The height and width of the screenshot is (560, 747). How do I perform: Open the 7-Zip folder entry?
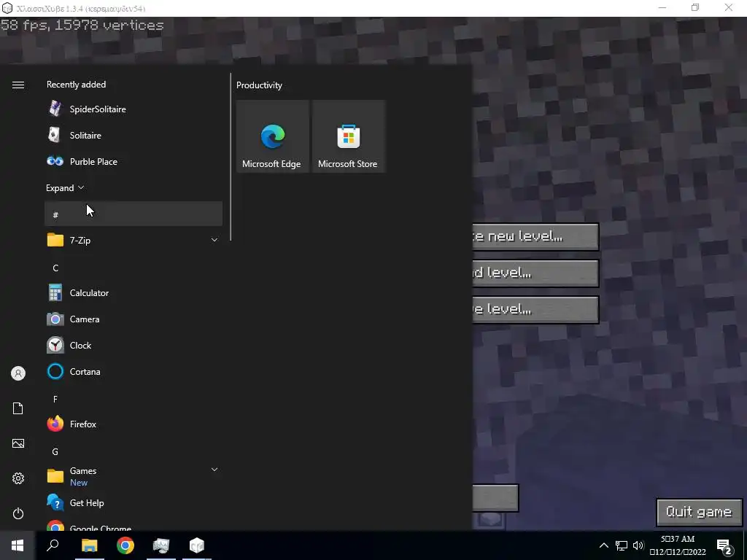click(x=133, y=240)
